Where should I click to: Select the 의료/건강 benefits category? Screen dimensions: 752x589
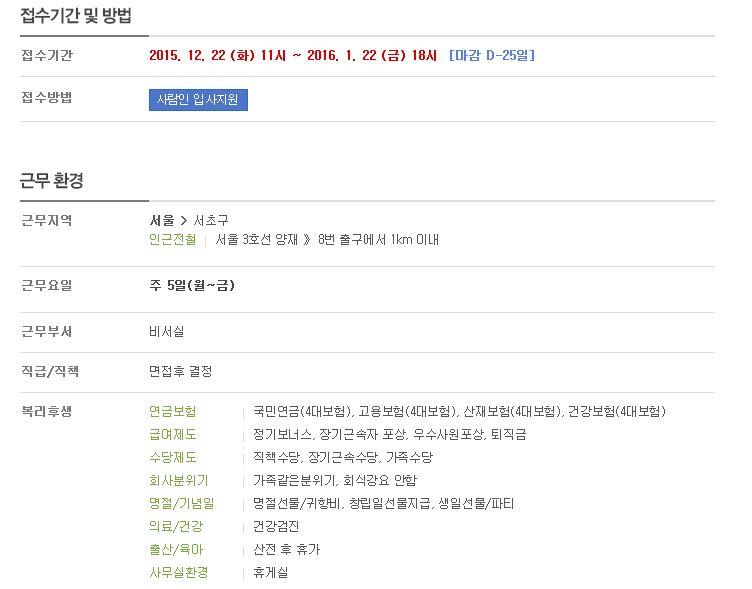176,527
